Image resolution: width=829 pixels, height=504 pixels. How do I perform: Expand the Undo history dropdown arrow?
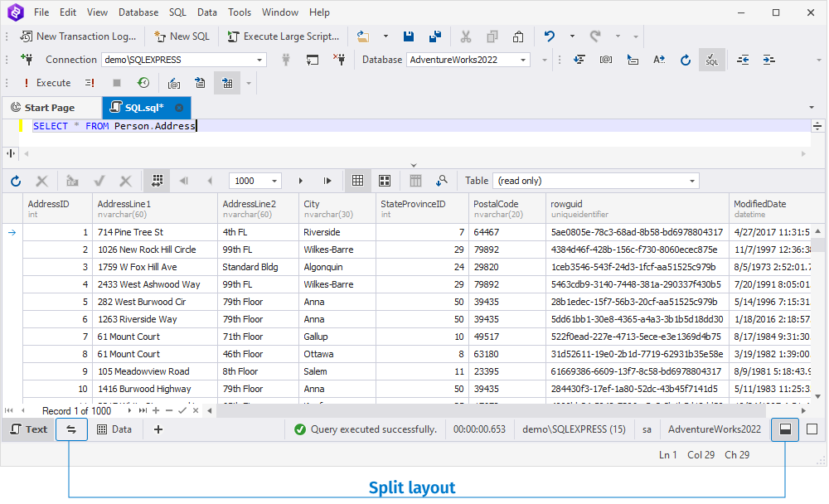pyautogui.click(x=572, y=36)
